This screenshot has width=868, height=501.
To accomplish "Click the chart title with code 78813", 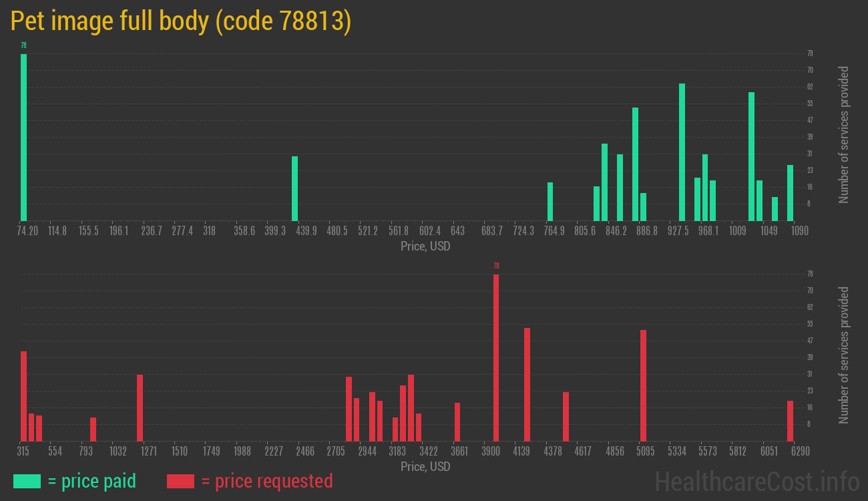I will click(x=180, y=21).
